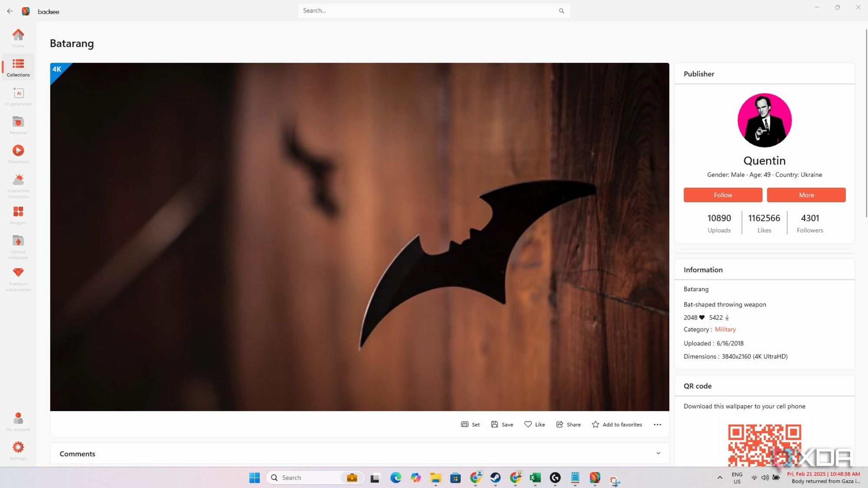Share the Batarang wallpaper
Image resolution: width=868 pixels, height=488 pixels.
click(568, 424)
